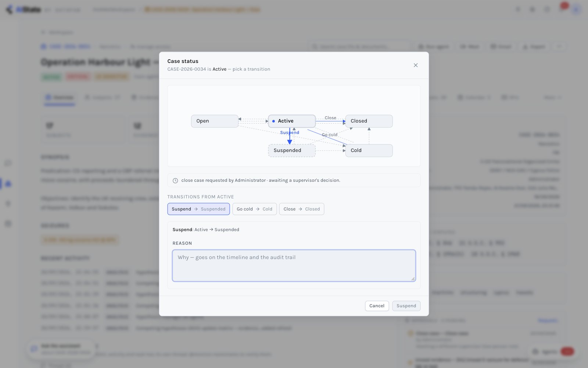Click the blue dot inside Active node

[x=273, y=121]
